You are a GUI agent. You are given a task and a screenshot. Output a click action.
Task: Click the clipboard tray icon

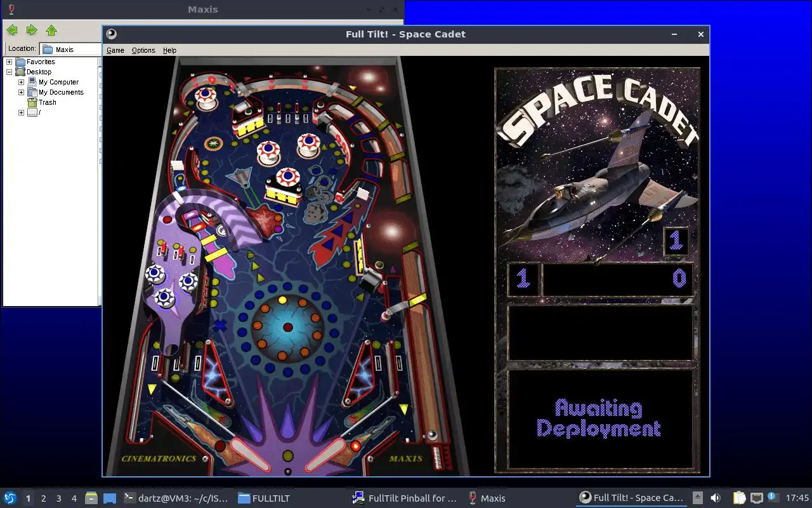739,498
